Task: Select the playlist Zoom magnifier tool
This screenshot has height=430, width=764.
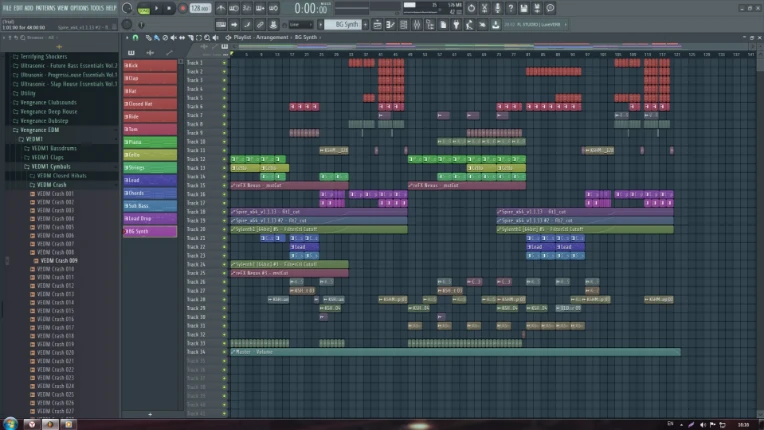Action: pyautogui.click(x=207, y=37)
